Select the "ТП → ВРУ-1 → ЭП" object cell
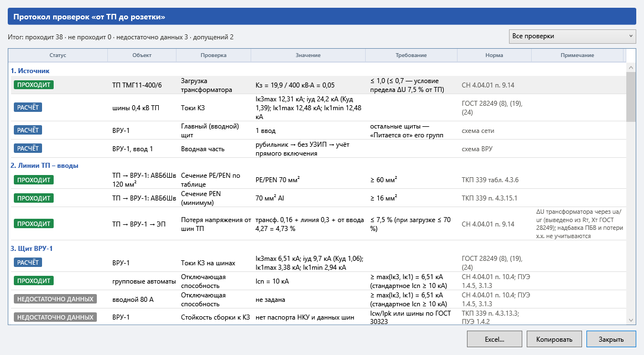The image size is (644, 355). 139,224
